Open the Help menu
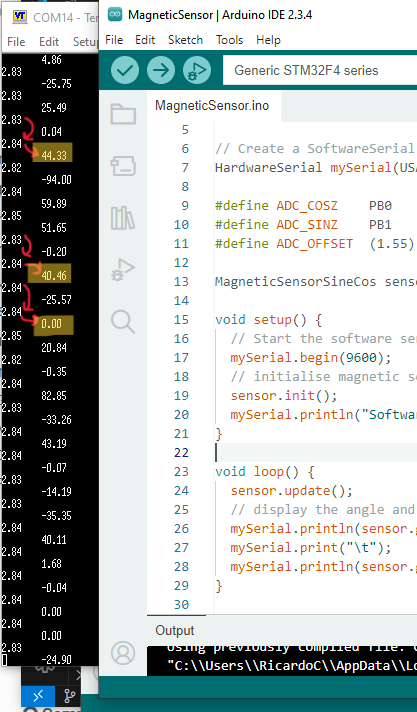 pyautogui.click(x=268, y=40)
